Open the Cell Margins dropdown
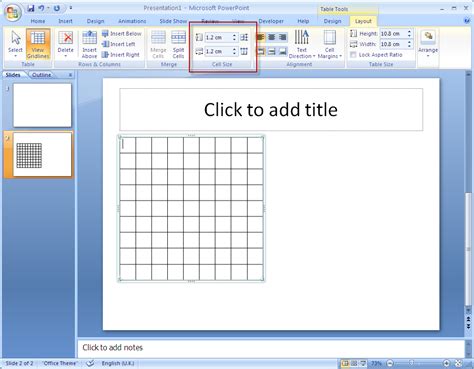Screen dimensions: 474x369 330,44
